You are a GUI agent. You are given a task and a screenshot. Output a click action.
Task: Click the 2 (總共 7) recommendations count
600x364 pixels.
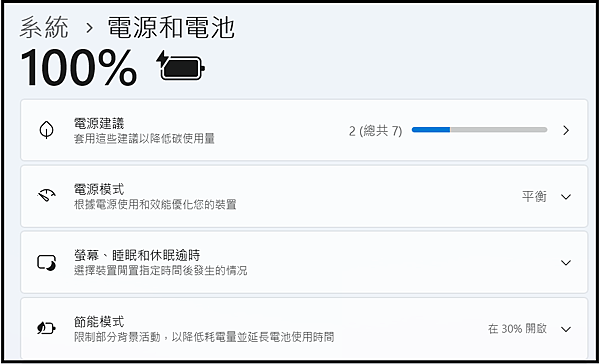[375, 131]
